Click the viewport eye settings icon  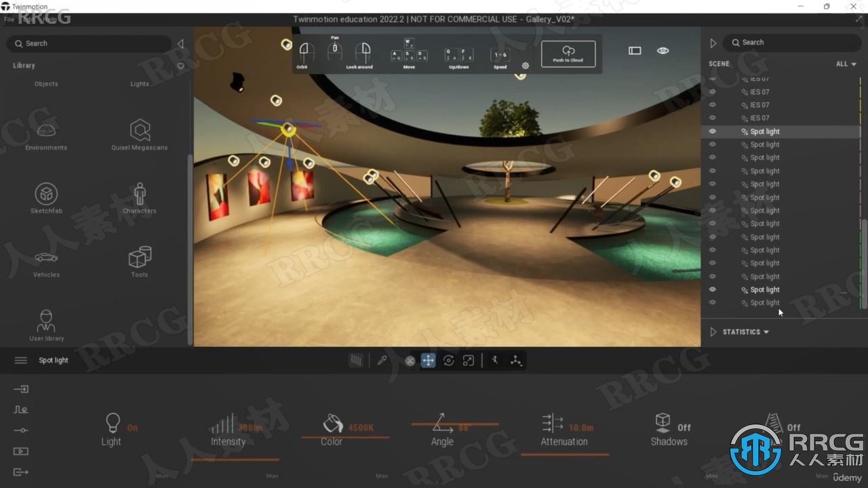coord(663,51)
